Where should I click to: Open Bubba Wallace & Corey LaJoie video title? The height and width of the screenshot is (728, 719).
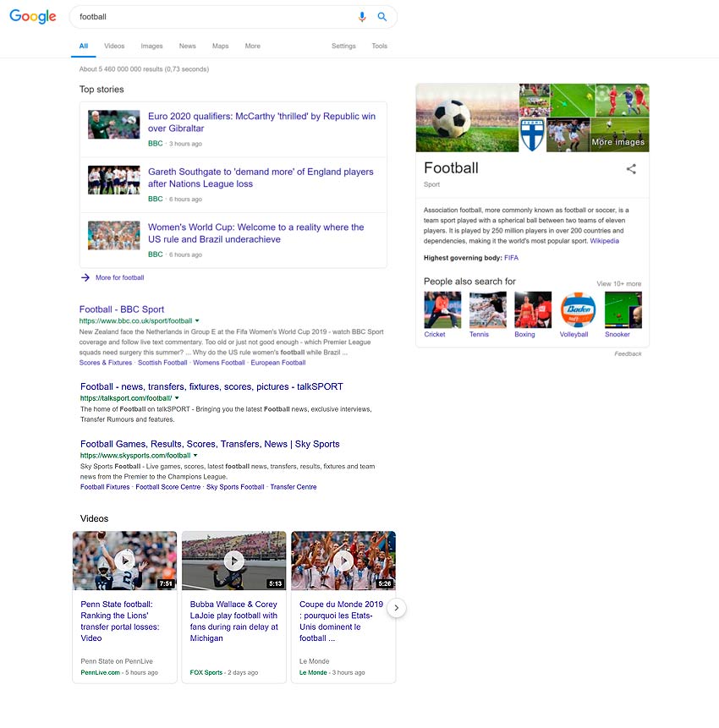pos(234,621)
